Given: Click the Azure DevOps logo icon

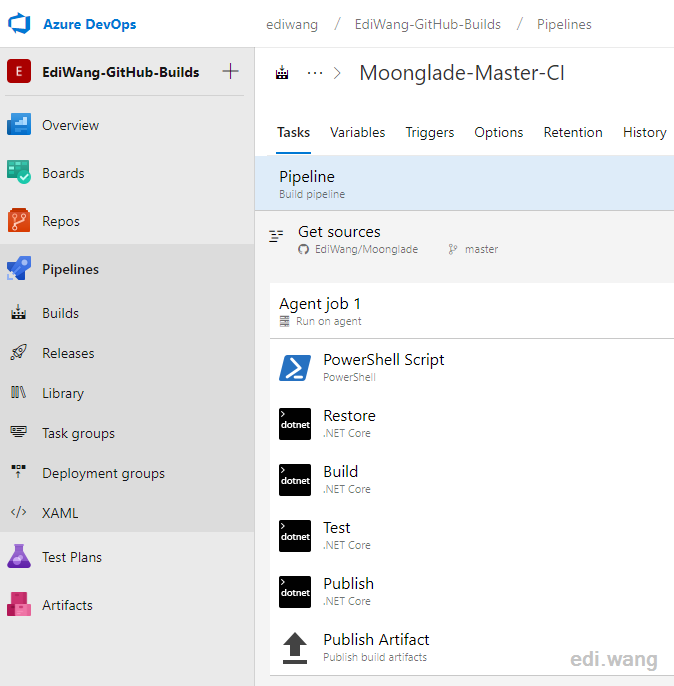Looking at the screenshot, I should (19, 24).
